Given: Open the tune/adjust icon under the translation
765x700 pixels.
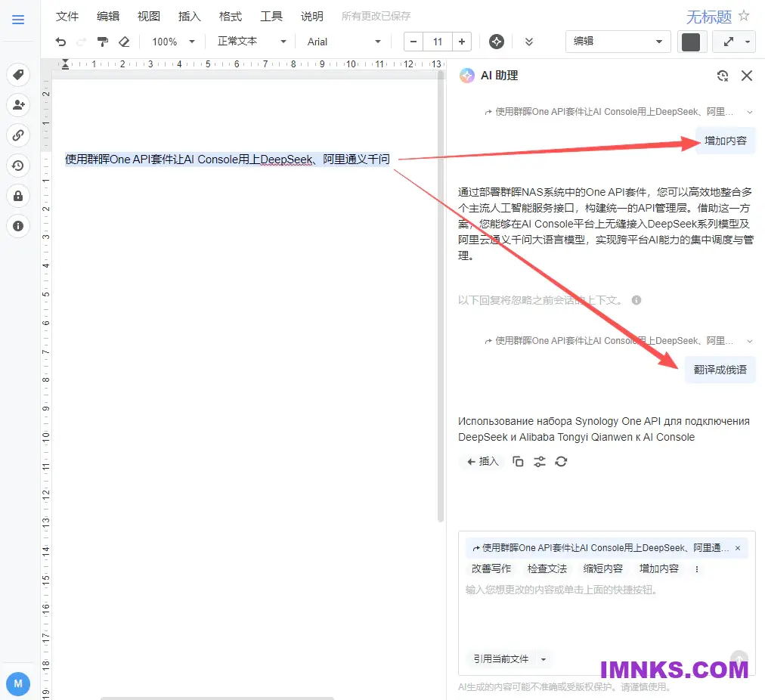Looking at the screenshot, I should [x=540, y=461].
